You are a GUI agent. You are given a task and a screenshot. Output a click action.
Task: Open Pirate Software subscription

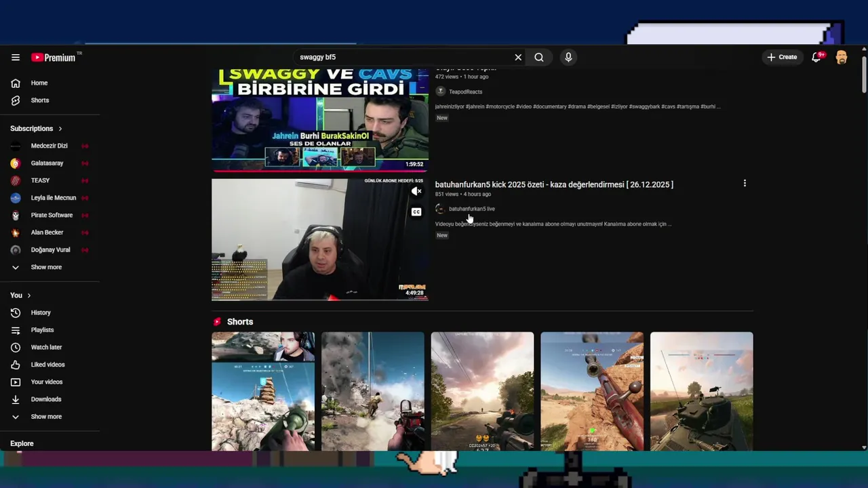[x=50, y=215]
